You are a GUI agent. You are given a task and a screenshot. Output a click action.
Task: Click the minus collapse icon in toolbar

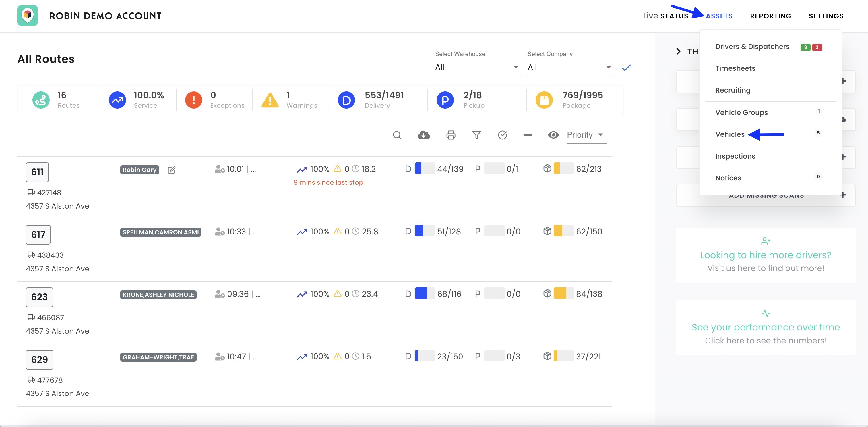point(528,135)
